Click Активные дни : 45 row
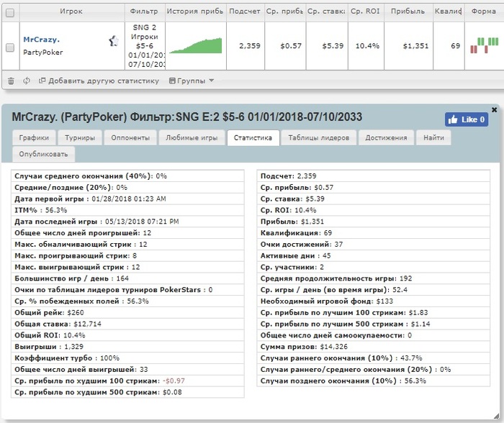This screenshot has height=423, width=504. (x=374, y=255)
